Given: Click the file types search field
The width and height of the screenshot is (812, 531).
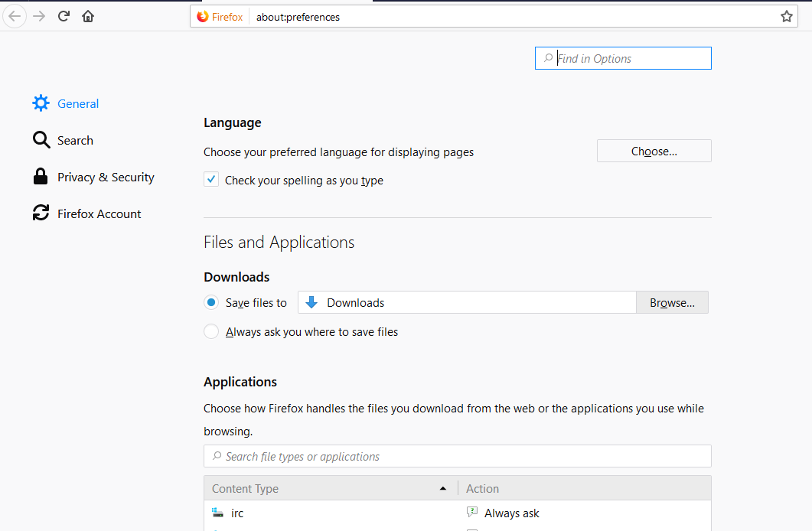Looking at the screenshot, I should pos(457,456).
